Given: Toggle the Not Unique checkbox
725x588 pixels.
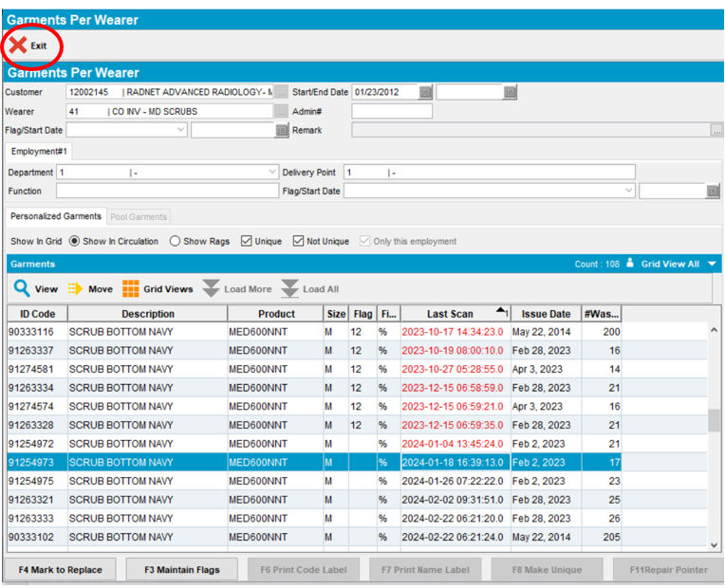Looking at the screenshot, I should pyautogui.click(x=299, y=241).
